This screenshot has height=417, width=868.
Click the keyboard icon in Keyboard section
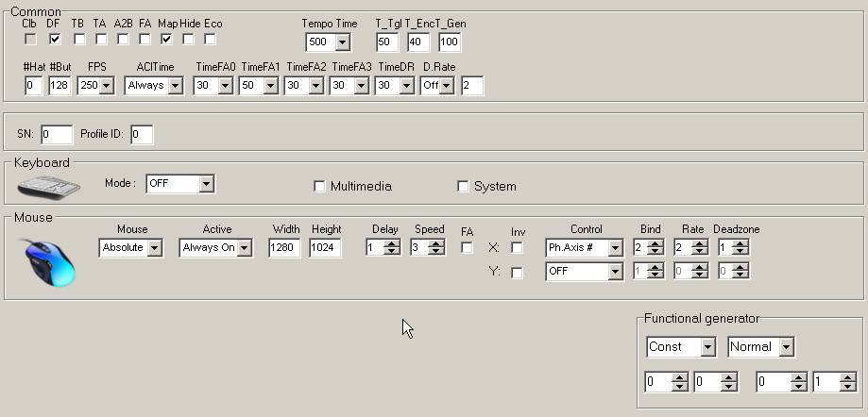point(49,188)
